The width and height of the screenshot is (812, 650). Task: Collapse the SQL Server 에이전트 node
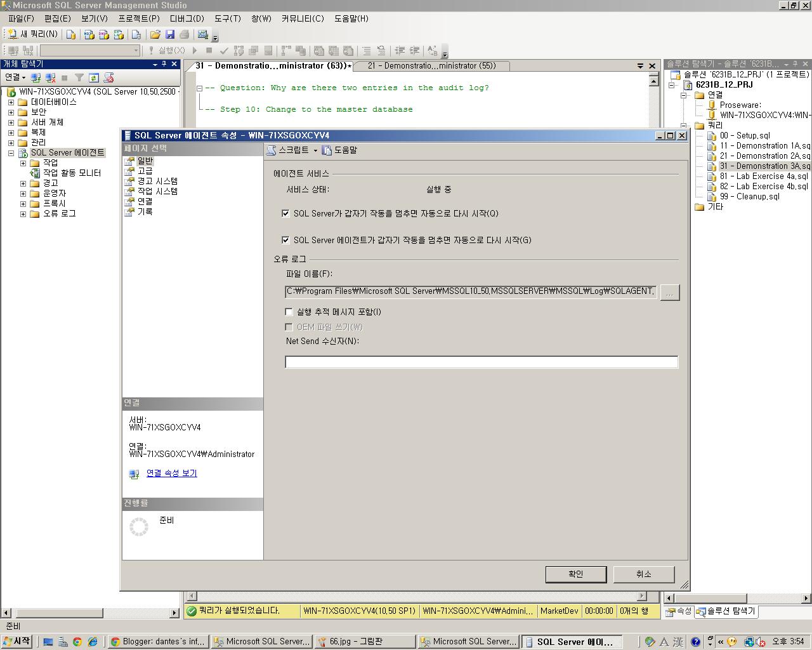click(11, 152)
